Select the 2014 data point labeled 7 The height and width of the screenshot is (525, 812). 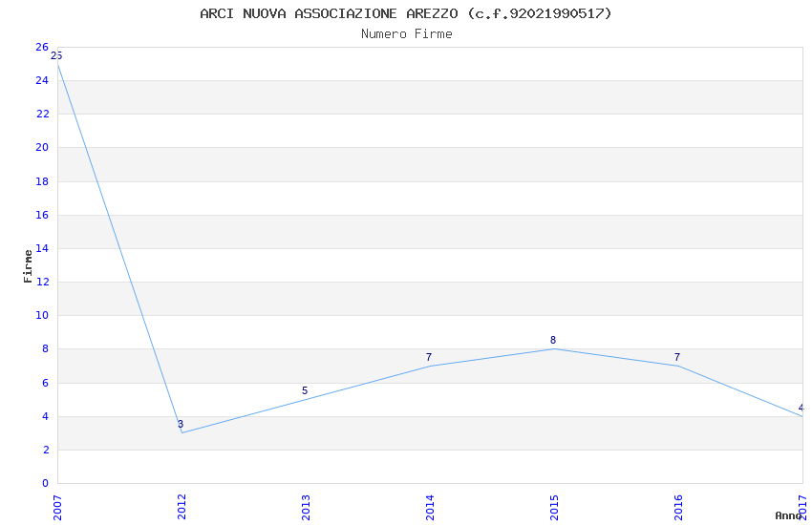point(429,357)
